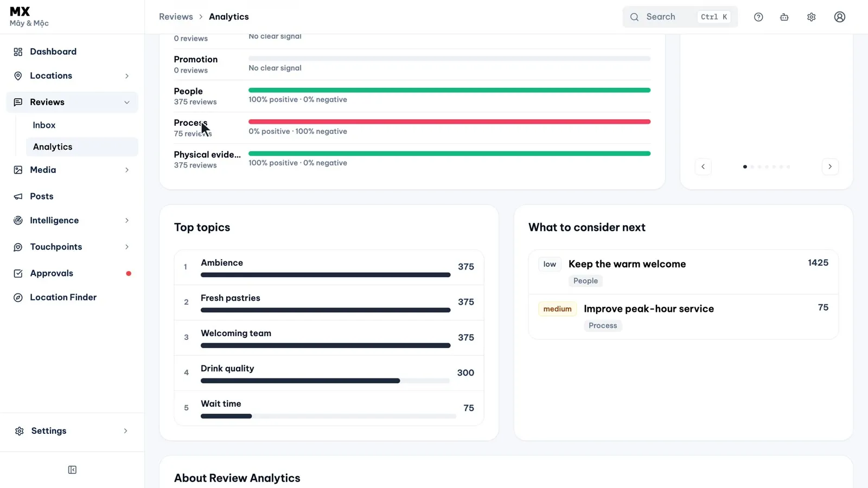Click the What to consider next heading
Image resolution: width=868 pixels, height=488 pixels.
(587, 227)
